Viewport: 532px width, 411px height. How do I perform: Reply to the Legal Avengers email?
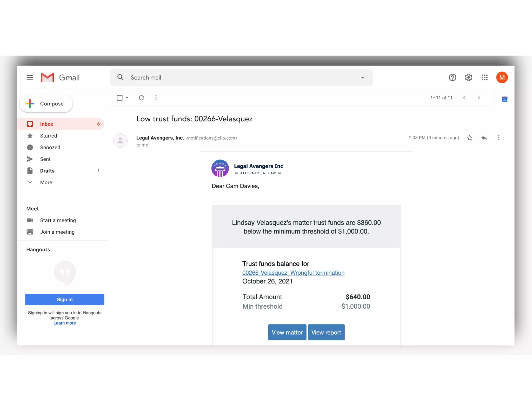tap(484, 138)
